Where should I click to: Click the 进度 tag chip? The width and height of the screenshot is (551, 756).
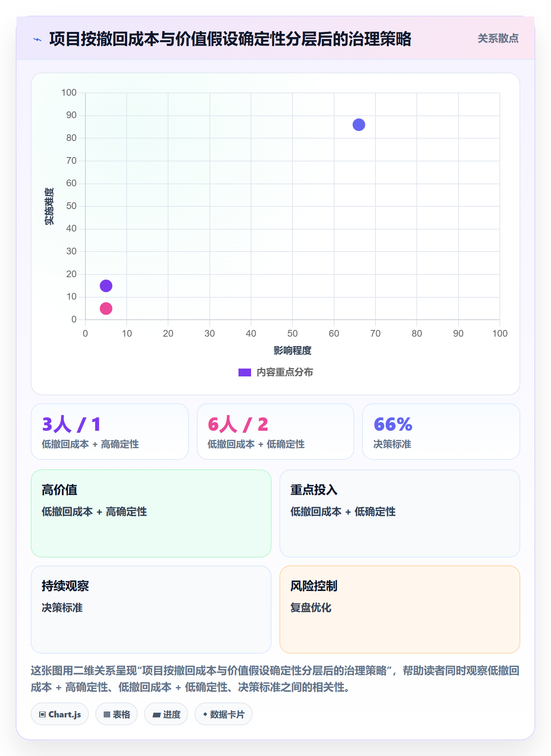166,714
